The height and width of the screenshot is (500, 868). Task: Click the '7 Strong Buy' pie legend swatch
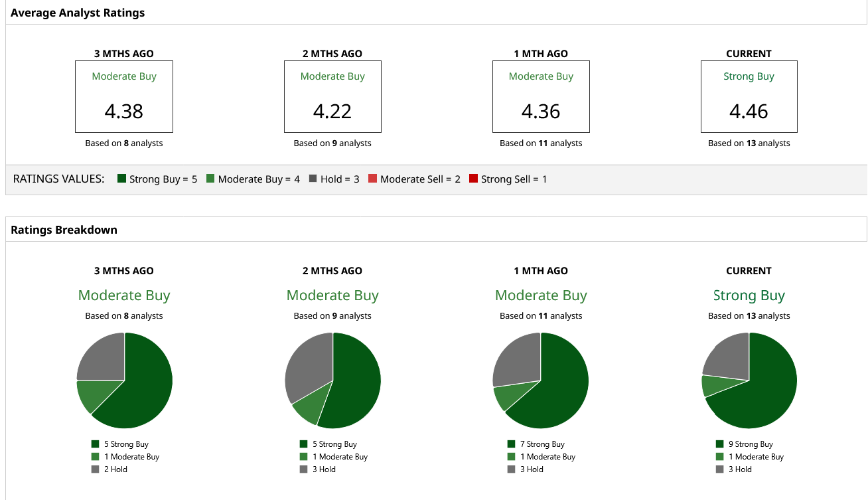coord(511,444)
